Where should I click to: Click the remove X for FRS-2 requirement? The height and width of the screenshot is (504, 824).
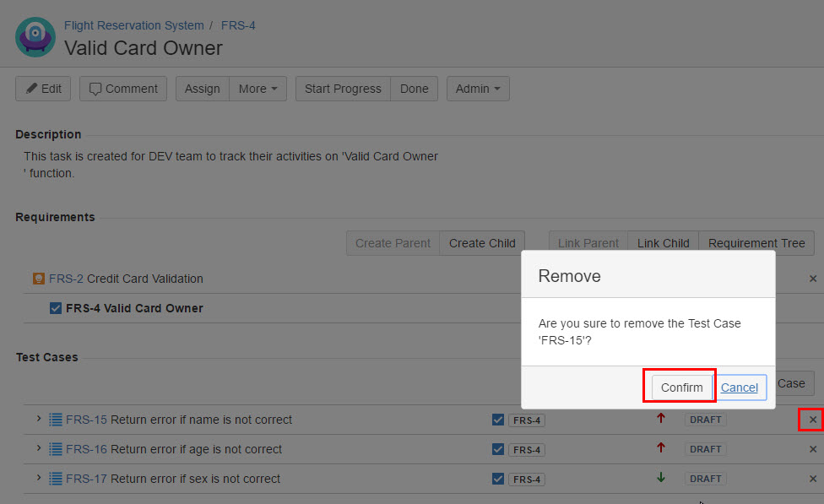pos(812,279)
